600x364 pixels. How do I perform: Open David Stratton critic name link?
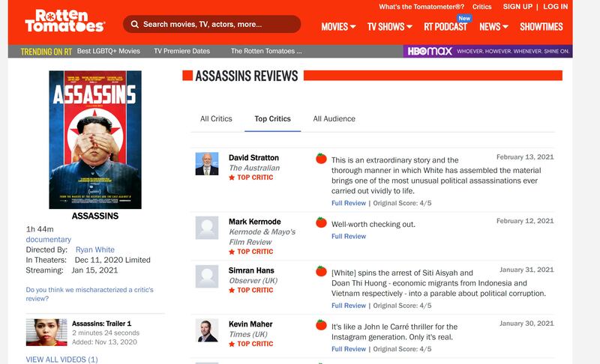pyautogui.click(x=253, y=158)
